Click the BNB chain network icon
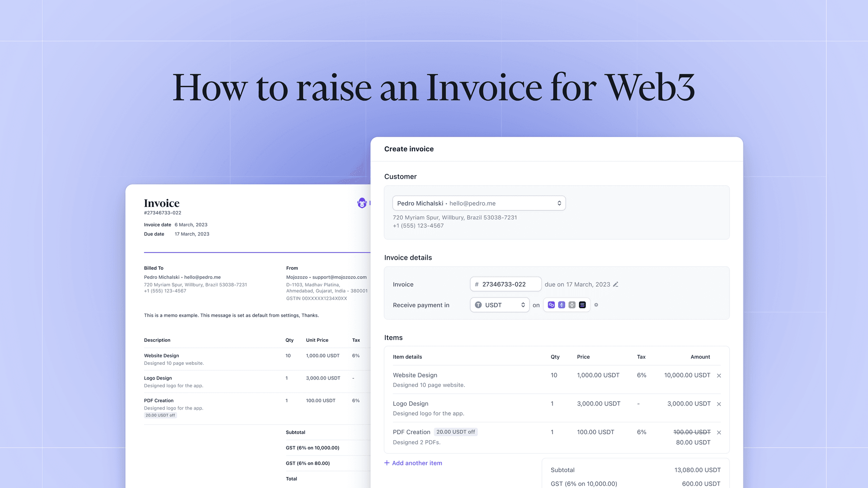Image resolution: width=868 pixels, height=488 pixels. pos(572,305)
